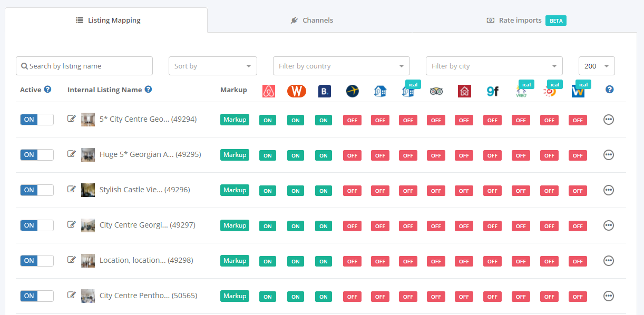Click help icon beside Internal Listing Name
644x315 pixels.
pyautogui.click(x=148, y=90)
